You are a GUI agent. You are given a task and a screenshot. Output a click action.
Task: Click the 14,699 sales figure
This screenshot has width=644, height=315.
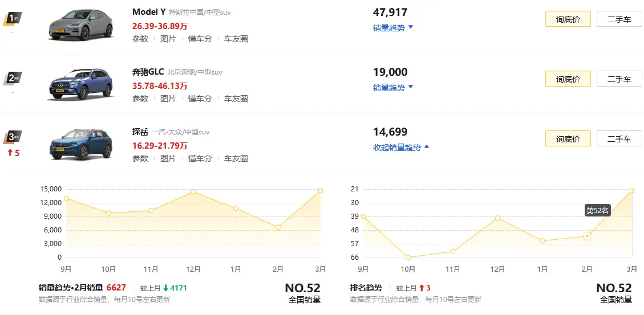tap(390, 132)
